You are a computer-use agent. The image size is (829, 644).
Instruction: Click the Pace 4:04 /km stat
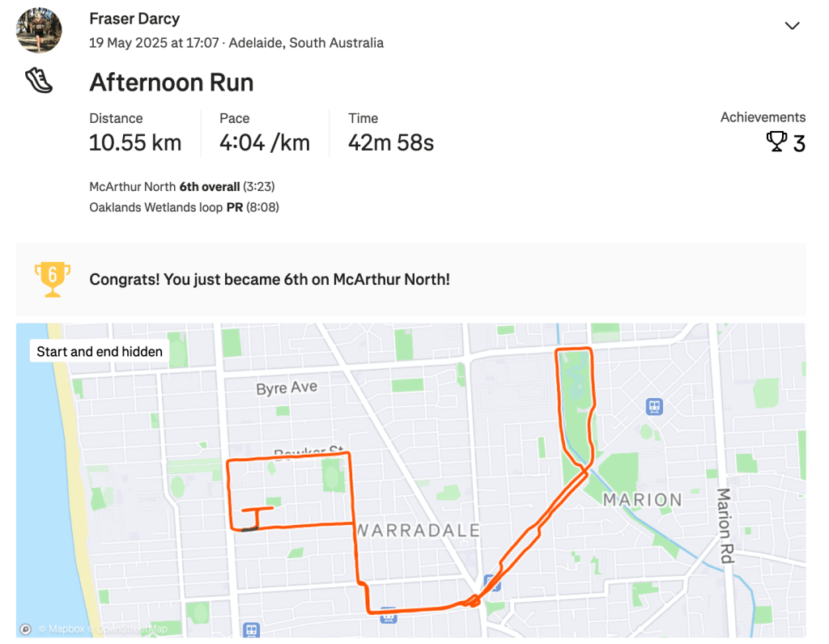click(x=264, y=143)
